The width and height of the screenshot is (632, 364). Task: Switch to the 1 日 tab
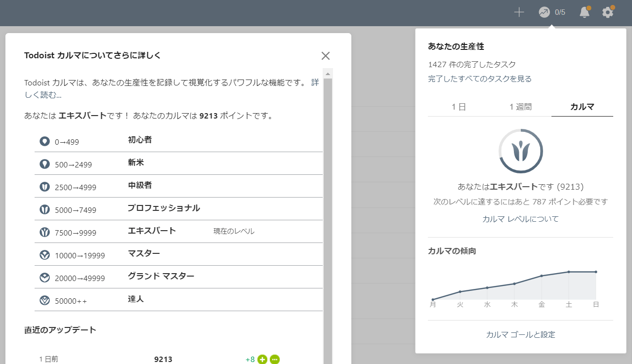pyautogui.click(x=459, y=107)
